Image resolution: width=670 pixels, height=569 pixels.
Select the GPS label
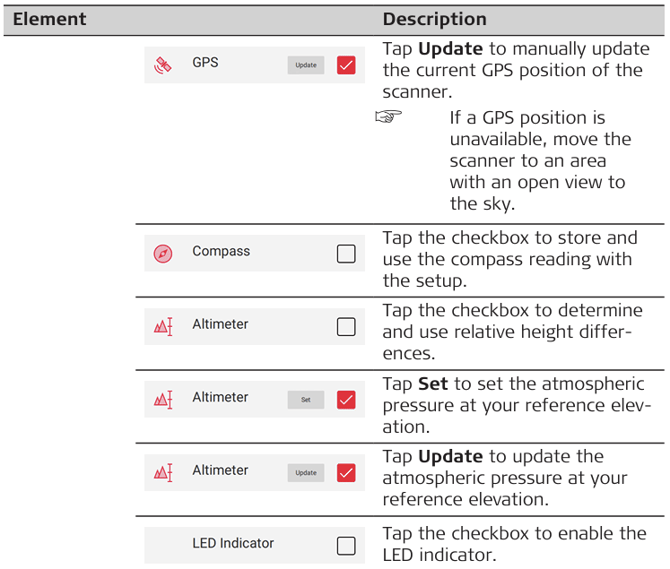pos(205,62)
